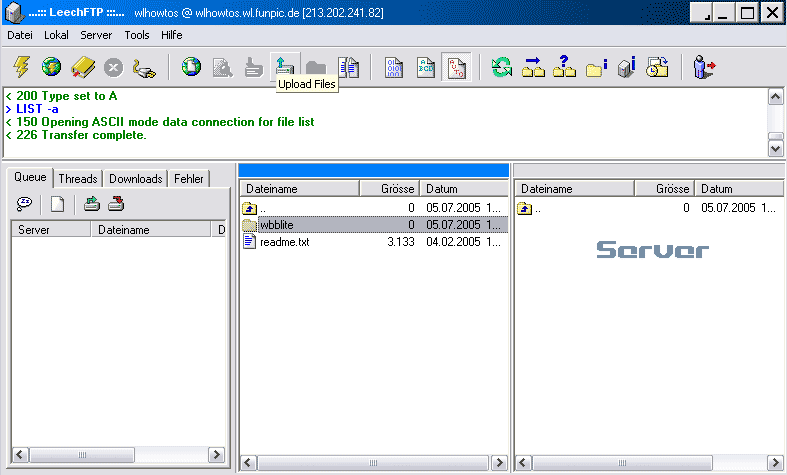This screenshot has width=787, height=475.
Task: Click the person with red arrow exit icon
Action: (704, 67)
